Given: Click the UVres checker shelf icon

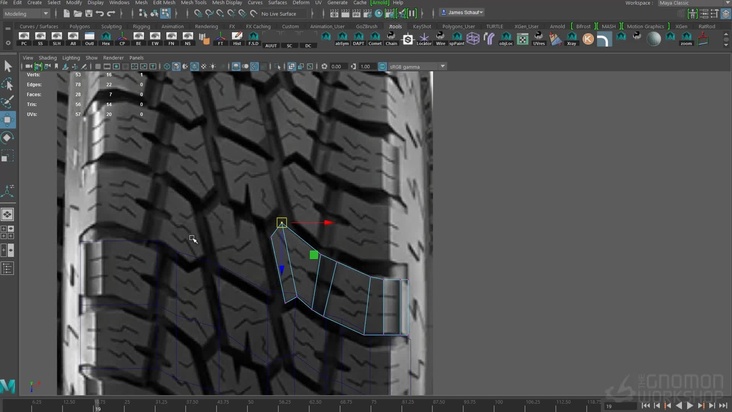Looking at the screenshot, I should pyautogui.click(x=539, y=38).
